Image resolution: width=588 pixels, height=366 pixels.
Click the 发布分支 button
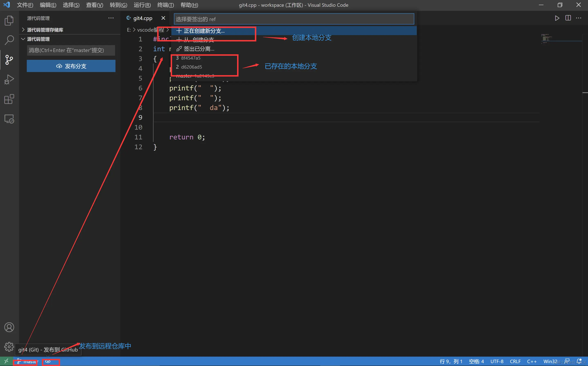(71, 66)
